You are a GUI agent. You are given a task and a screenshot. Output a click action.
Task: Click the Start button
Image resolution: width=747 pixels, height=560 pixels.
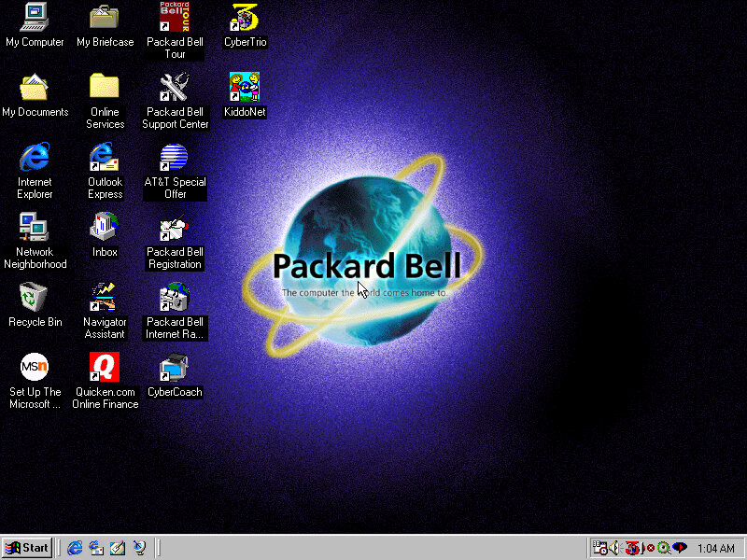point(27,548)
